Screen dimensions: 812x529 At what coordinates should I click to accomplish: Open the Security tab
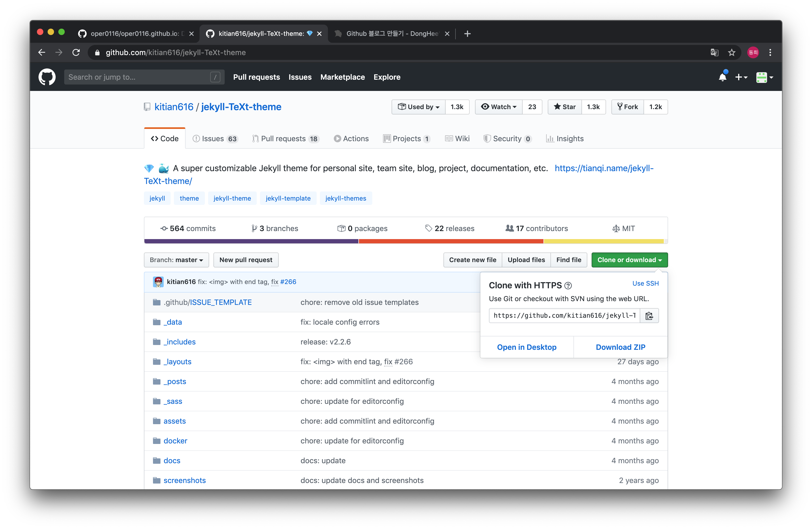pos(507,139)
